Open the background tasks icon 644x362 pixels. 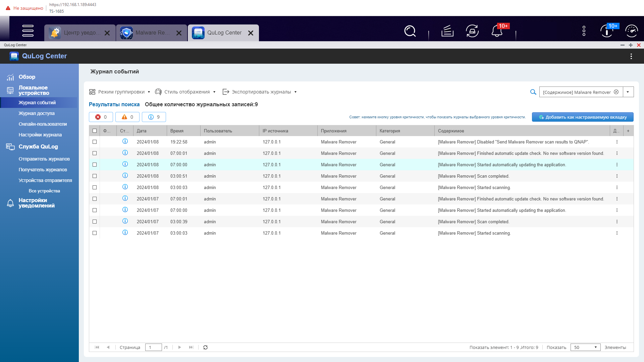(x=447, y=31)
